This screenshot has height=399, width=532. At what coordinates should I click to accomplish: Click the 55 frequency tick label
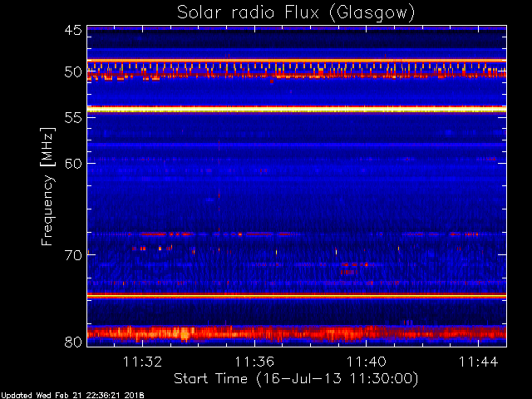(73, 118)
